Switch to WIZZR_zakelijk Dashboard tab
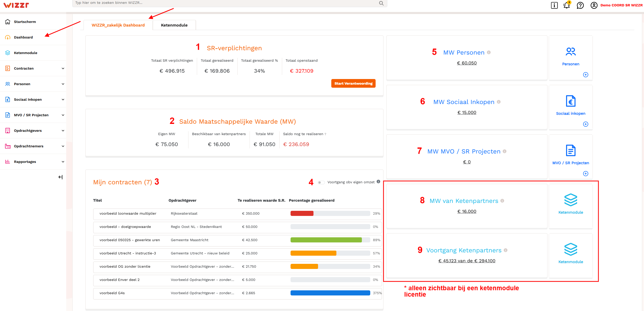644x311 pixels. [x=118, y=25]
